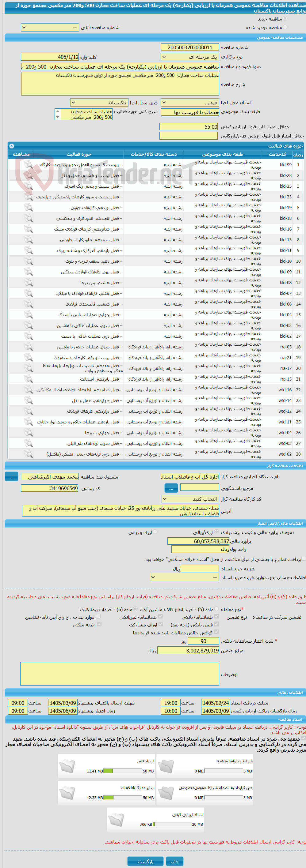Open view icon for row bld-28
The width and height of the screenshot is (306, 868).
28,175
